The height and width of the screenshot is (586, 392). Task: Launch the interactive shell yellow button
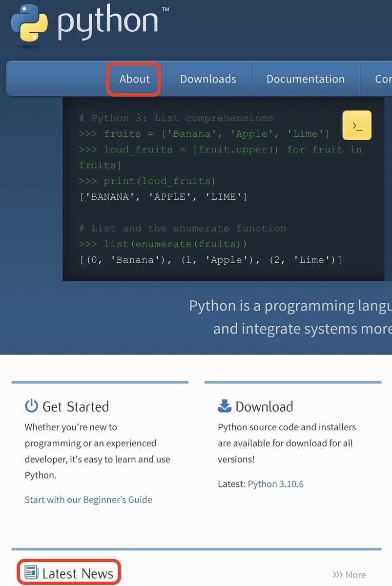click(x=357, y=126)
